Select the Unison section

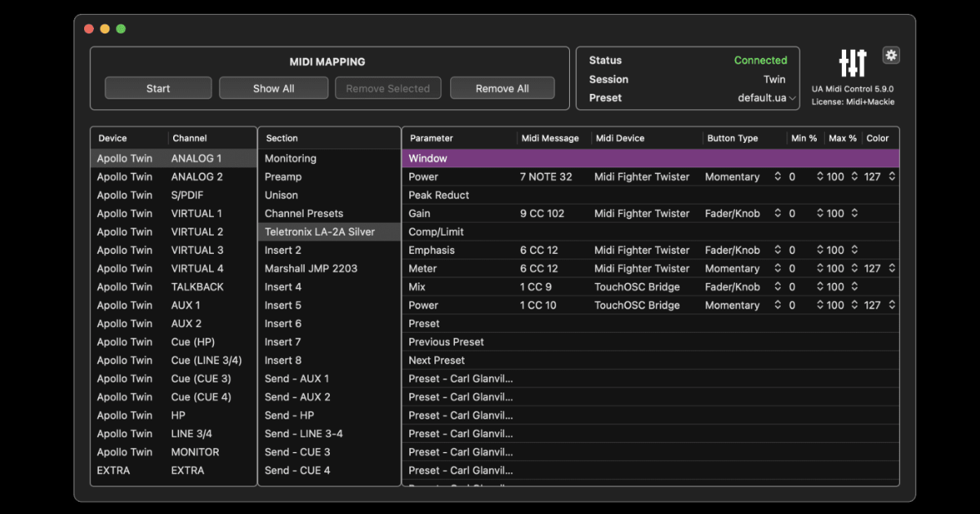(x=329, y=195)
